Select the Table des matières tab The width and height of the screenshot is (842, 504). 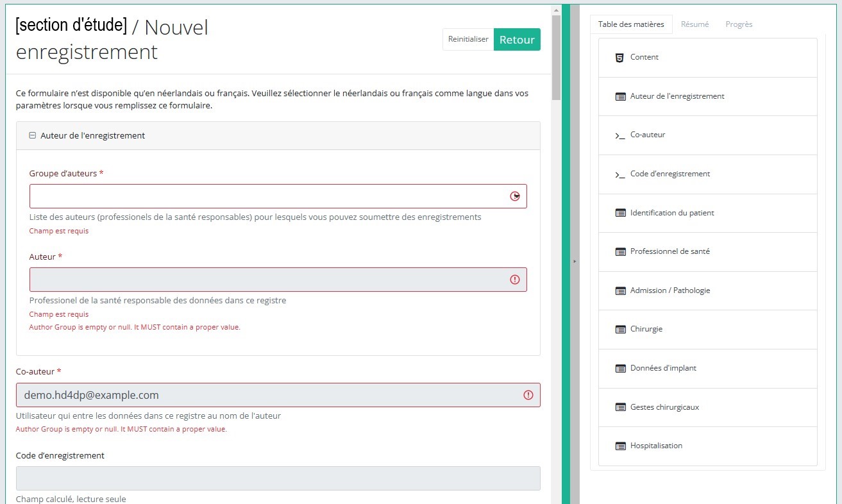[x=631, y=24]
